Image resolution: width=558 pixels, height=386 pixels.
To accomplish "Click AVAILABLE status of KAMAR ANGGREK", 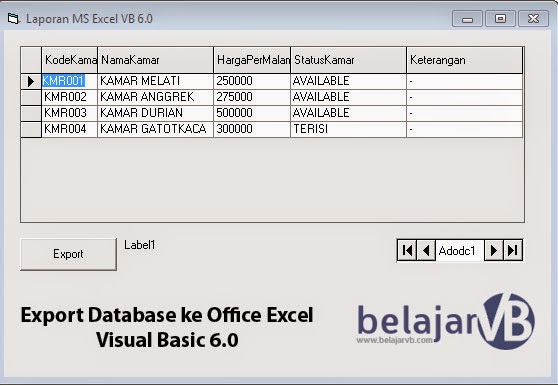I will tap(348, 97).
